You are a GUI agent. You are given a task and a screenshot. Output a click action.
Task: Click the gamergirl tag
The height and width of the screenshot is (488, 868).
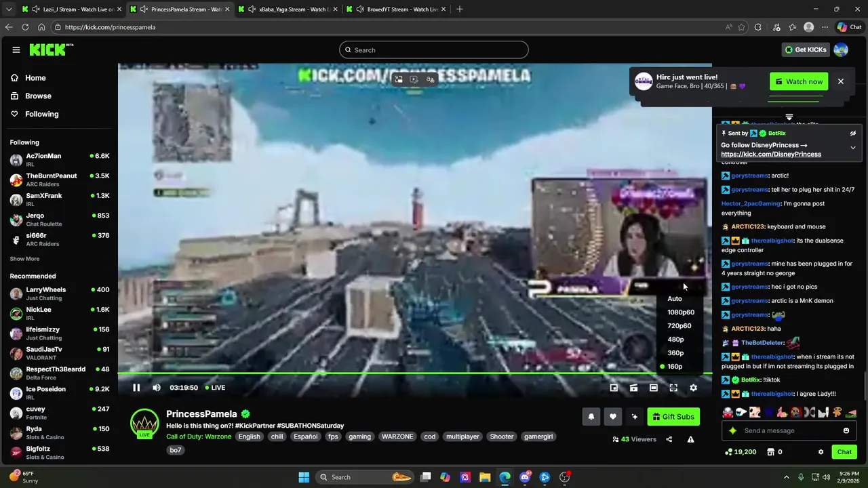538,436
